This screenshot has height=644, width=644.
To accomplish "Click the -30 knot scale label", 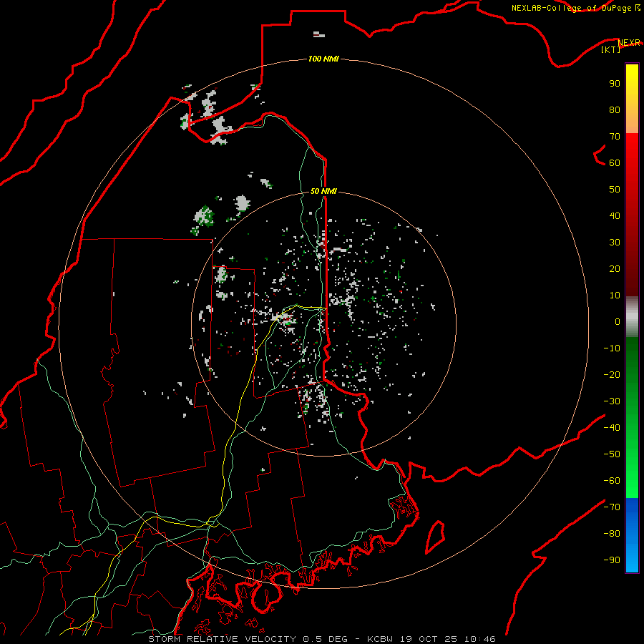I will [612, 401].
